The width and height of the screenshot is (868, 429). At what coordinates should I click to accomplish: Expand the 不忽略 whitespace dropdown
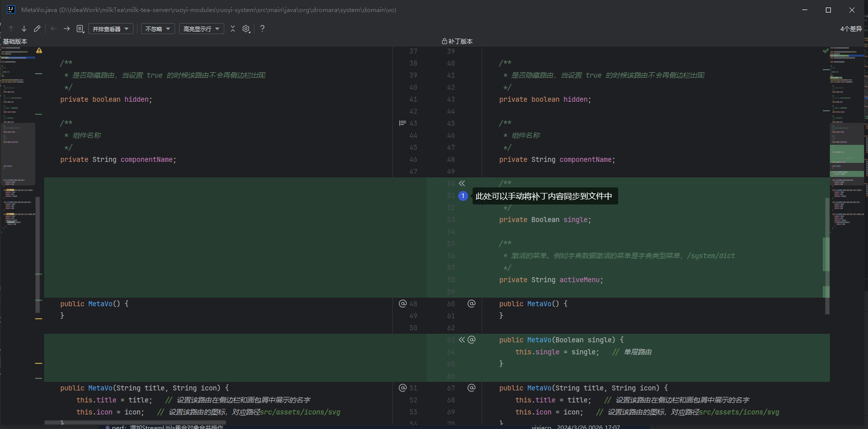point(158,29)
